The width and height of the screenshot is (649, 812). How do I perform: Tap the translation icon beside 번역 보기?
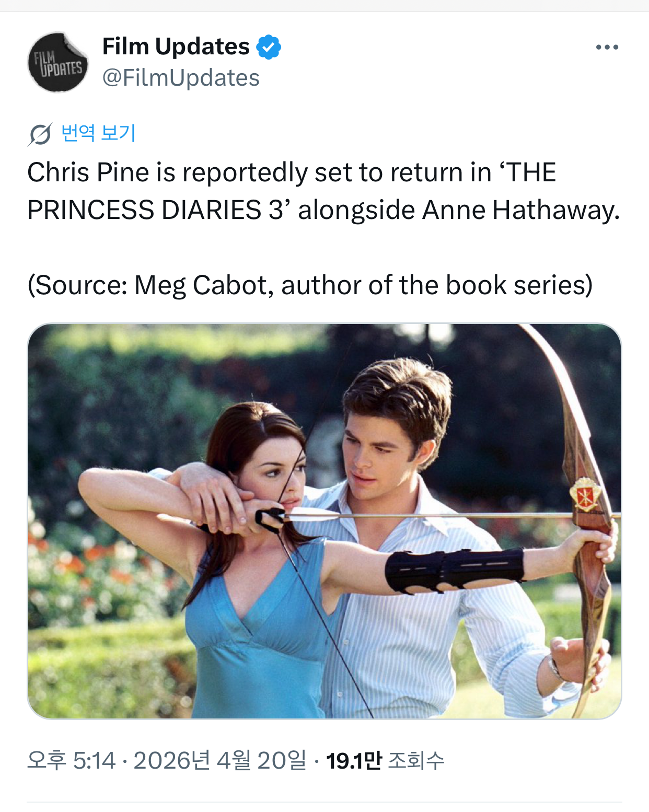[x=40, y=134]
